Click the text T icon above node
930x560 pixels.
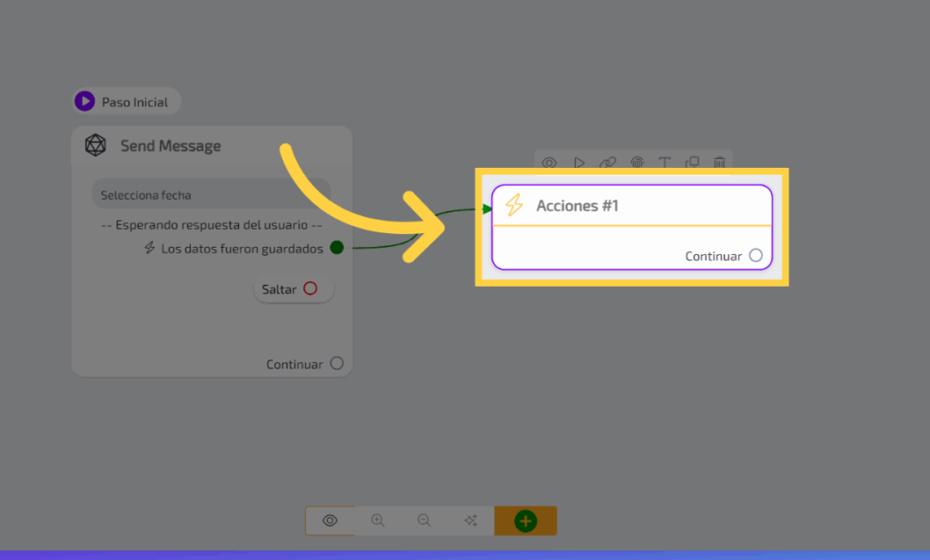[664, 162]
